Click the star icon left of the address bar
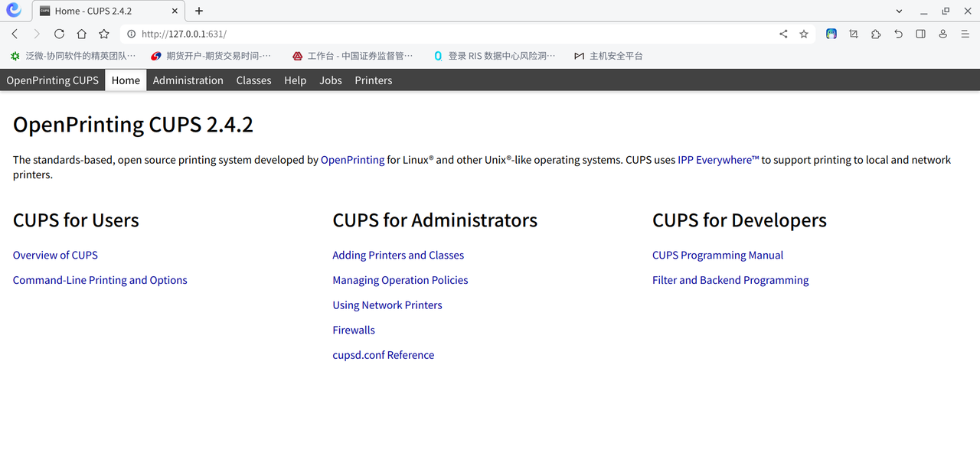Image resolution: width=980 pixels, height=456 pixels. (x=104, y=34)
